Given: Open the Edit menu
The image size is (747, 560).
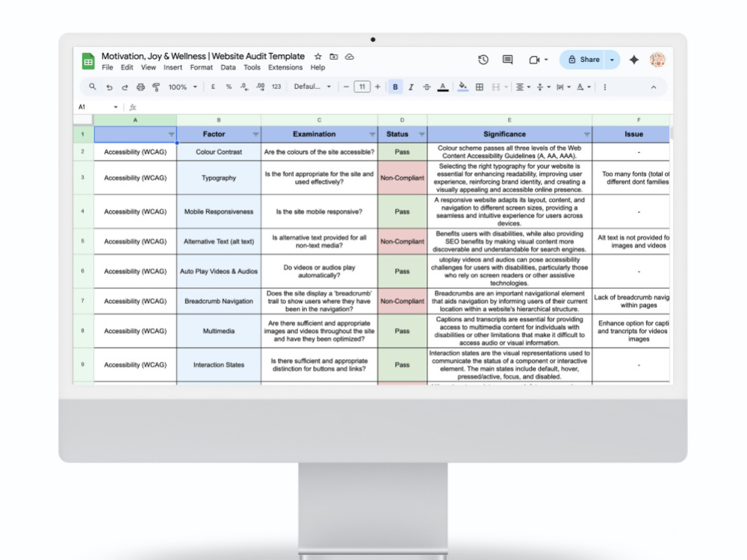Looking at the screenshot, I should tap(127, 68).
